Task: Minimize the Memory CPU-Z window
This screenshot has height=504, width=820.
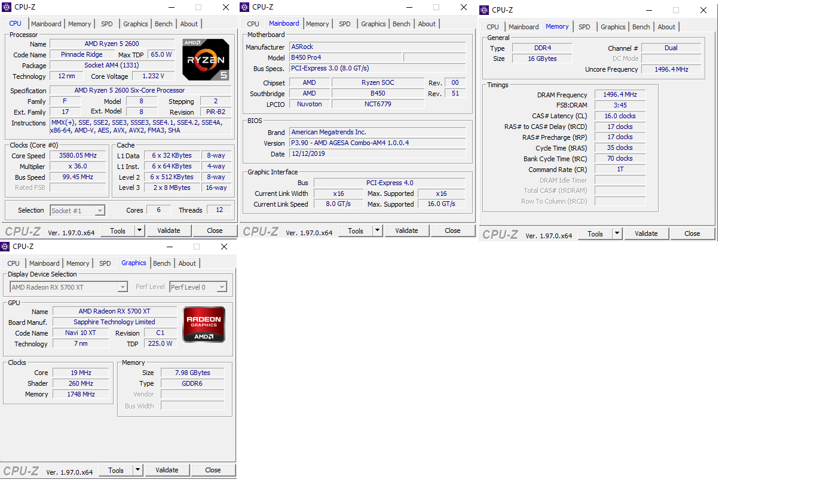Action: coord(650,10)
